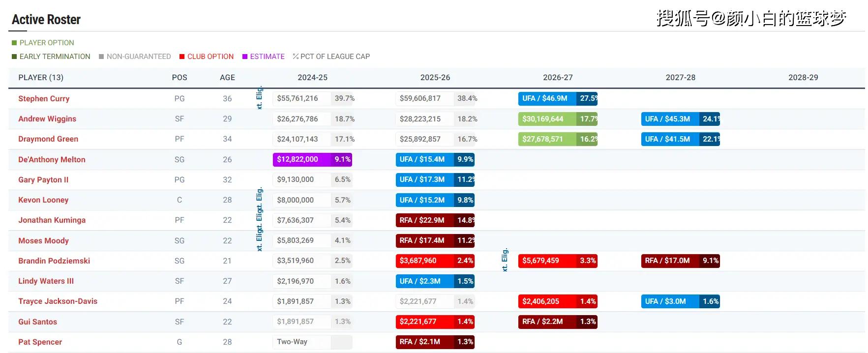Open Pat Spencer player link
The width and height of the screenshot is (868, 353).
point(40,342)
